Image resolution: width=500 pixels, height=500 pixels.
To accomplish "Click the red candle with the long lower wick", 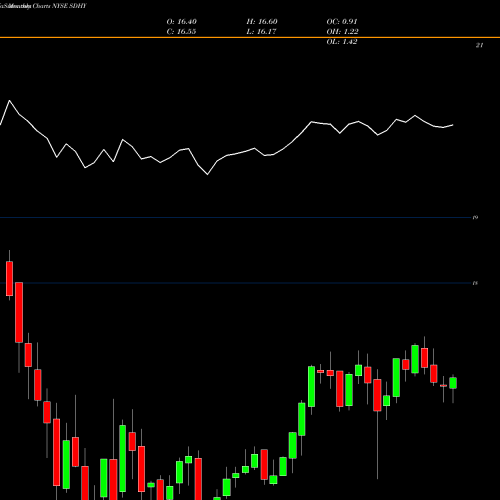I will click(x=377, y=395).
